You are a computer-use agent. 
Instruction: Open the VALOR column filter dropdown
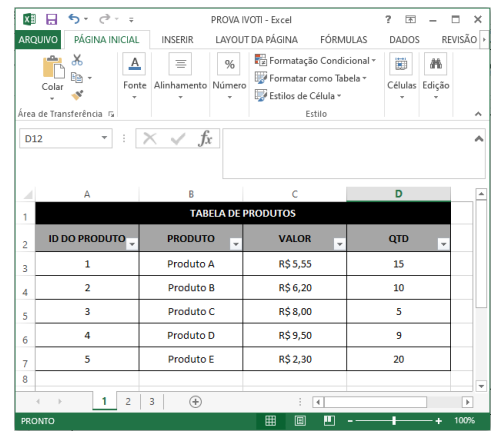[x=339, y=244]
